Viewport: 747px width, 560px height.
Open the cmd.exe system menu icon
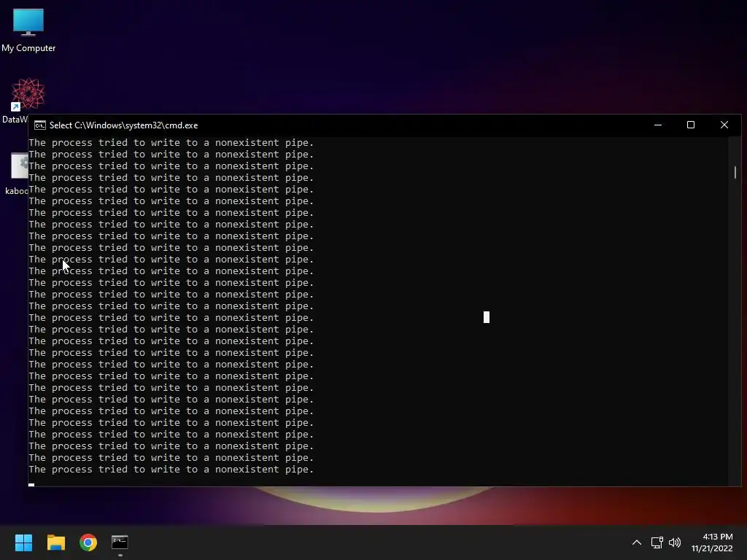pyautogui.click(x=40, y=125)
